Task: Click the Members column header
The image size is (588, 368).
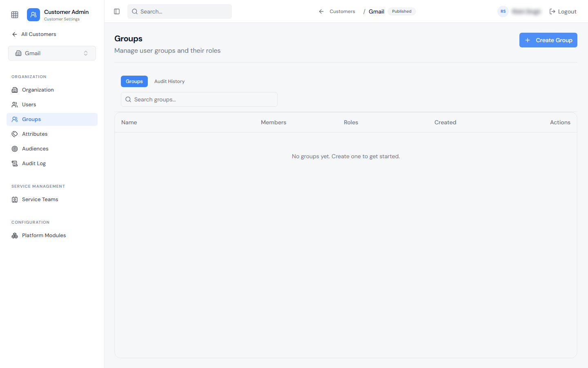Action: click(274, 122)
